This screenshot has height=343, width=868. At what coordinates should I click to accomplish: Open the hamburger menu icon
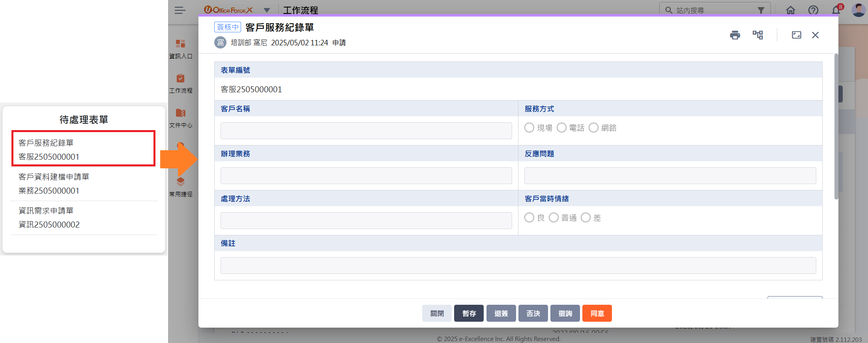click(x=180, y=10)
